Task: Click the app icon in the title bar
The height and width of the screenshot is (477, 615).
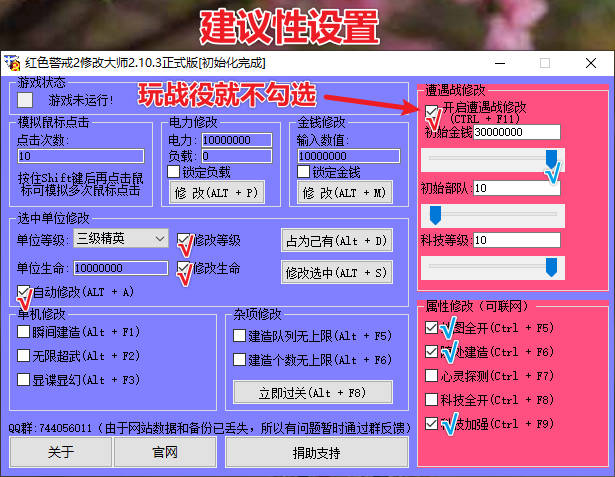Action: tap(12, 63)
